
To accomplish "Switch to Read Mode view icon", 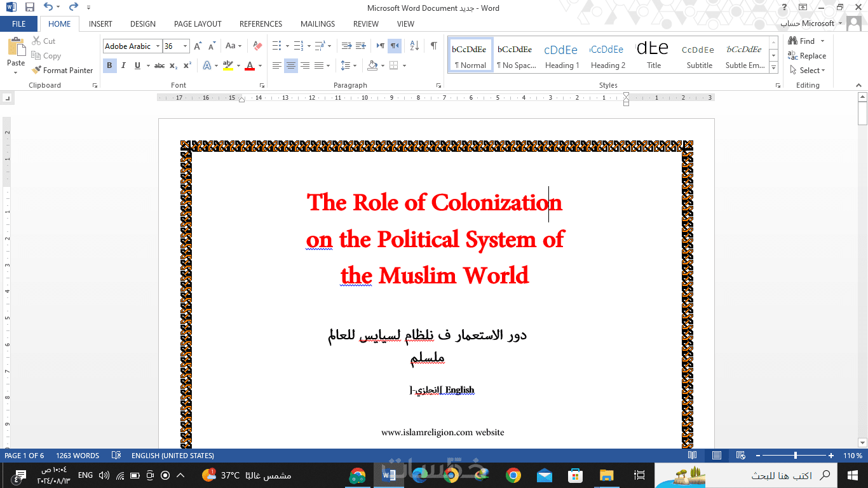I will [693, 456].
